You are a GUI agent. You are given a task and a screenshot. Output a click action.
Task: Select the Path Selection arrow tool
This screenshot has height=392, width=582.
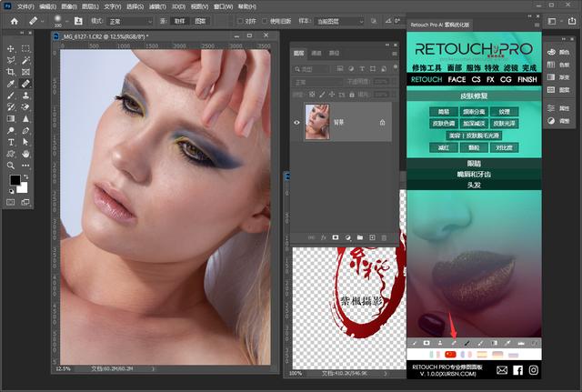point(25,142)
